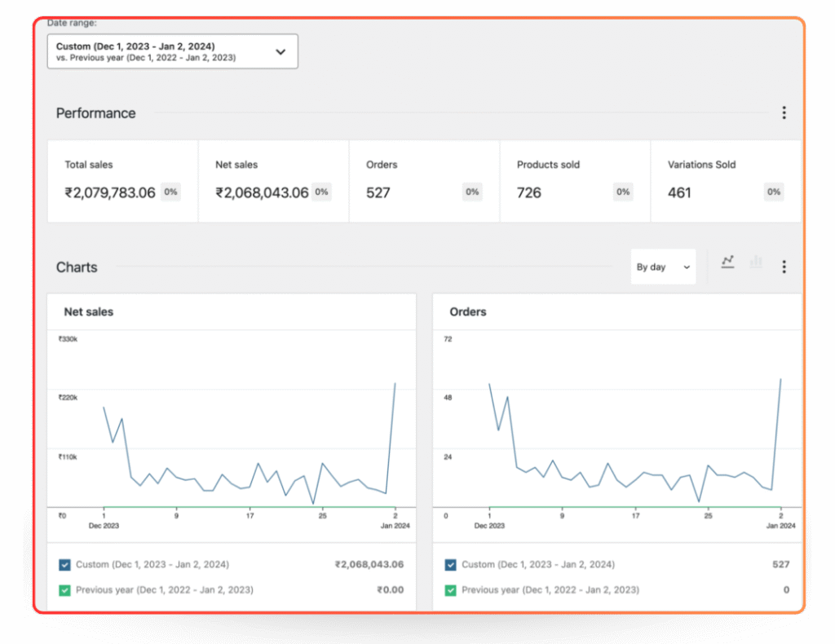Viewport: 835px width, 644px height.
Task: Select the Net sales performance card
Action: [x=273, y=181]
